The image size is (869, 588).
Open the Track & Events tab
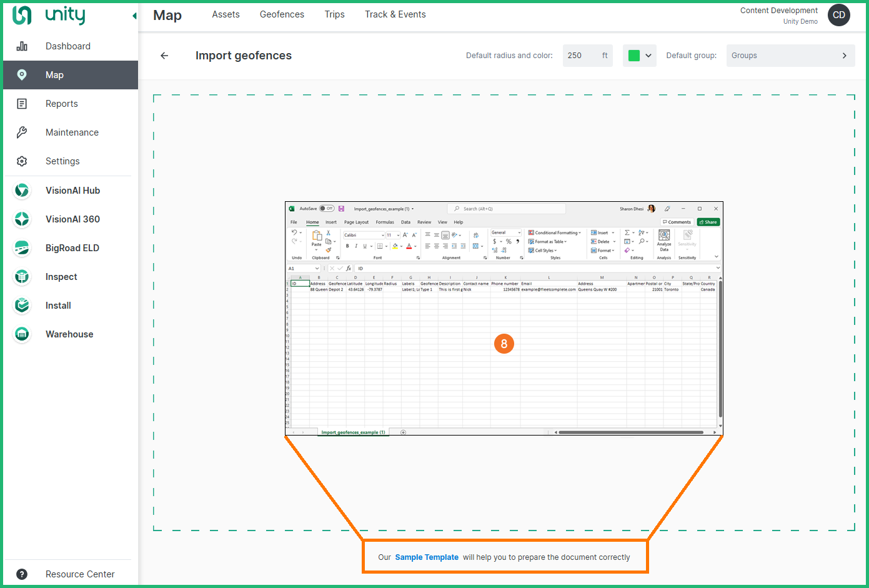pyautogui.click(x=395, y=14)
